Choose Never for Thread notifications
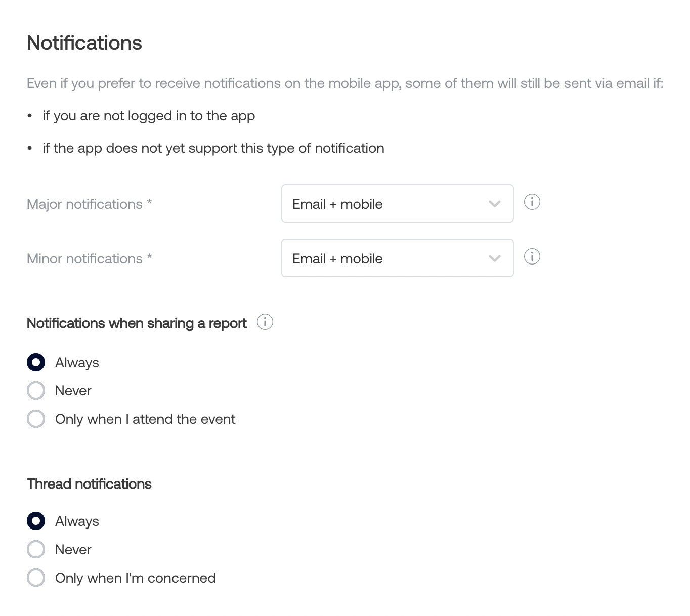This screenshot has width=690, height=616. pyautogui.click(x=36, y=550)
